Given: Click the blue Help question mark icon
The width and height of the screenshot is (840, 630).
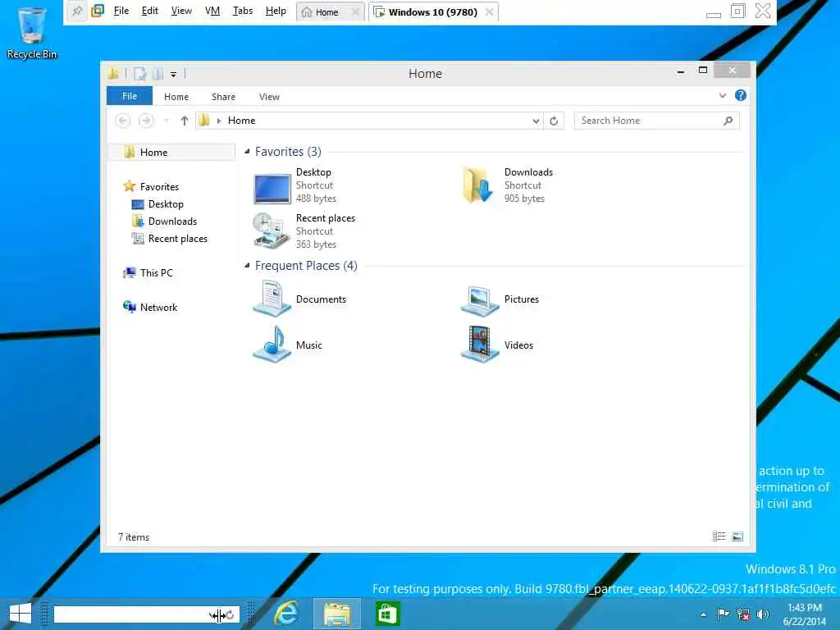Looking at the screenshot, I should (741, 95).
